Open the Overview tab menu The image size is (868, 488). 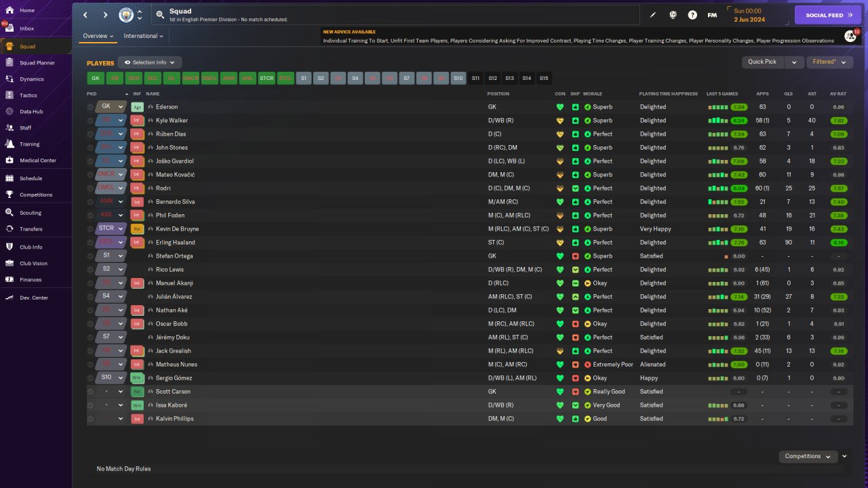(98, 36)
